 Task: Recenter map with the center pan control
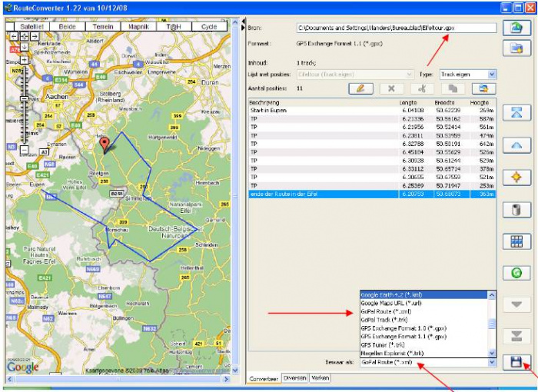pos(24,36)
